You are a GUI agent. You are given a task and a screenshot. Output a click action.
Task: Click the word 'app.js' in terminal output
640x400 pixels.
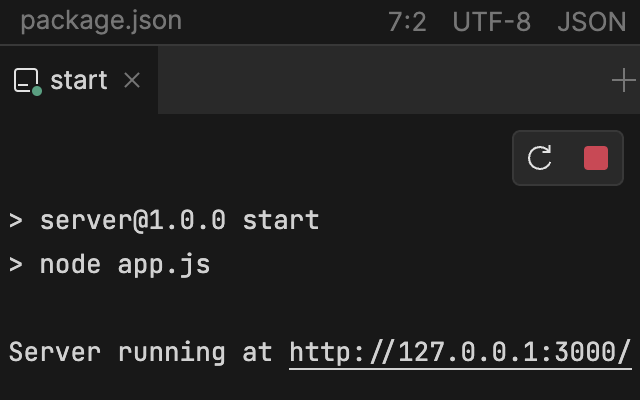tap(164, 265)
